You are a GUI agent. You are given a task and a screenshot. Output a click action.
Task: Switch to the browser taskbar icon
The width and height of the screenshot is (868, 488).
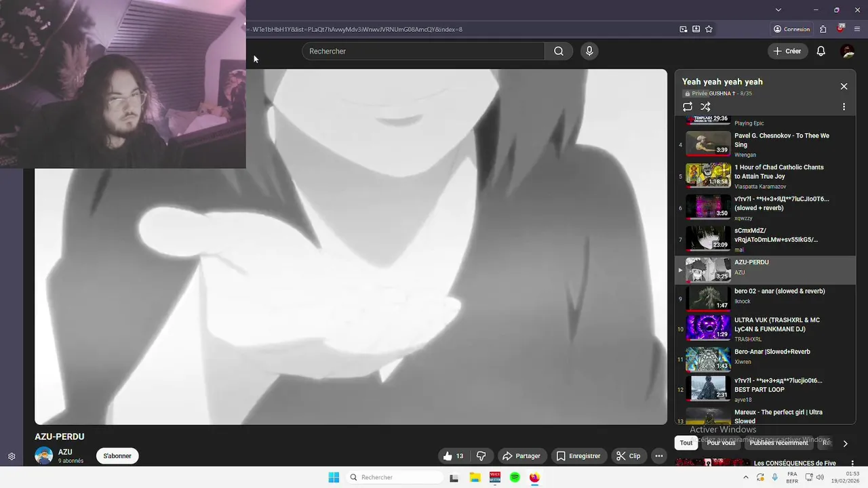535,477
